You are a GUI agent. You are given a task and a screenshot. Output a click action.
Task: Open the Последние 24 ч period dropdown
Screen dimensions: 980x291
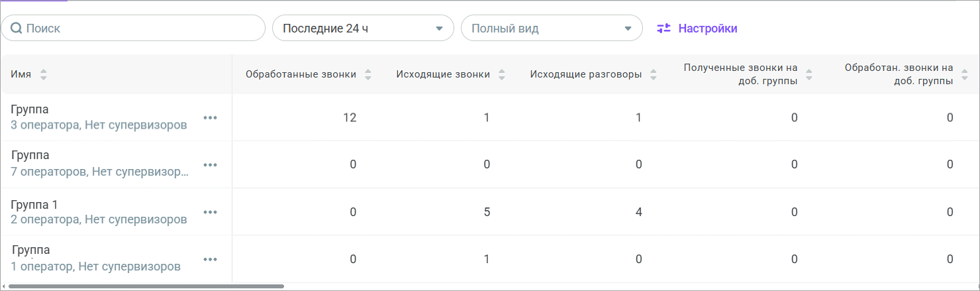tap(363, 29)
